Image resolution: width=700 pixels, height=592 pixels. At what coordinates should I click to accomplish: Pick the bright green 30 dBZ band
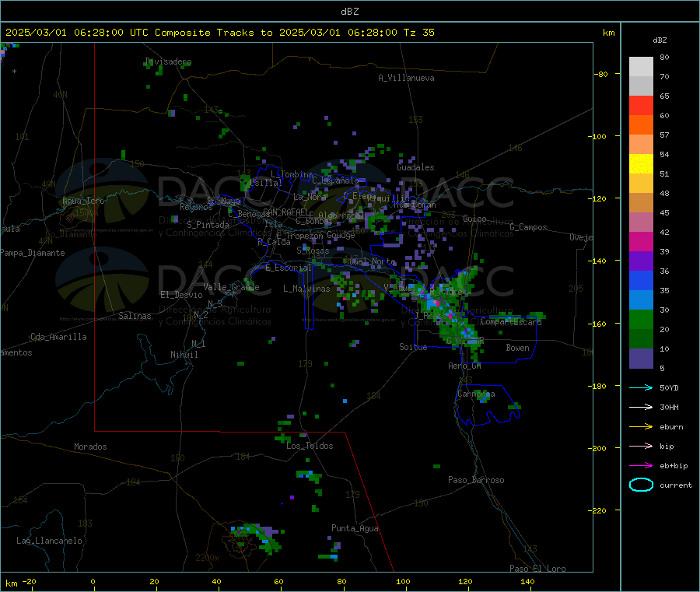click(641, 319)
